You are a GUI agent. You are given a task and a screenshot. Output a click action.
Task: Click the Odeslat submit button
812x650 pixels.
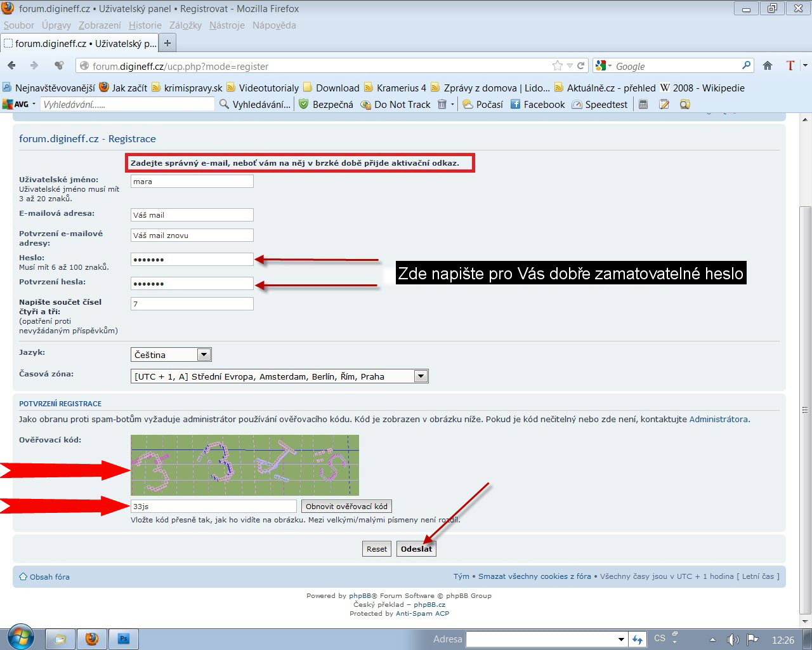pos(416,549)
